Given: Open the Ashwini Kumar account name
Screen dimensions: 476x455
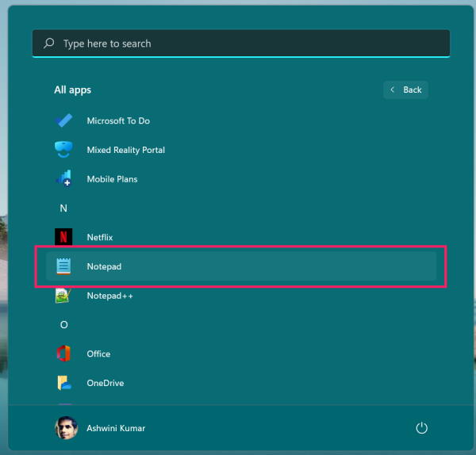Looking at the screenshot, I should pos(116,428).
